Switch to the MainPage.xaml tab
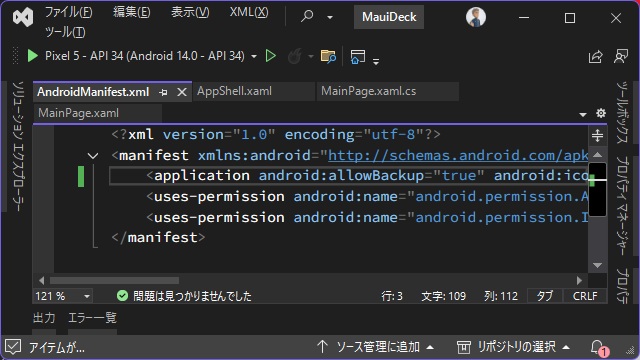 (x=98, y=113)
